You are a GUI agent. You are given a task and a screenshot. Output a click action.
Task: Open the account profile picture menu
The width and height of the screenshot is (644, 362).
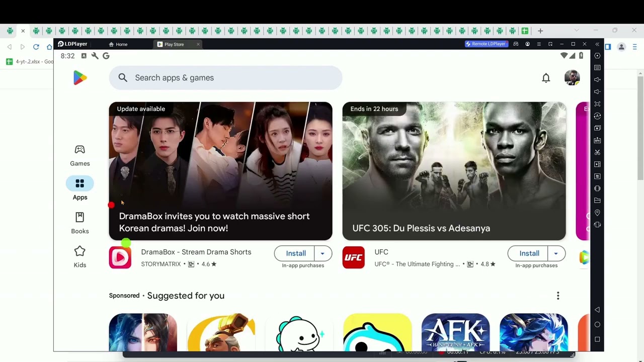(572, 78)
